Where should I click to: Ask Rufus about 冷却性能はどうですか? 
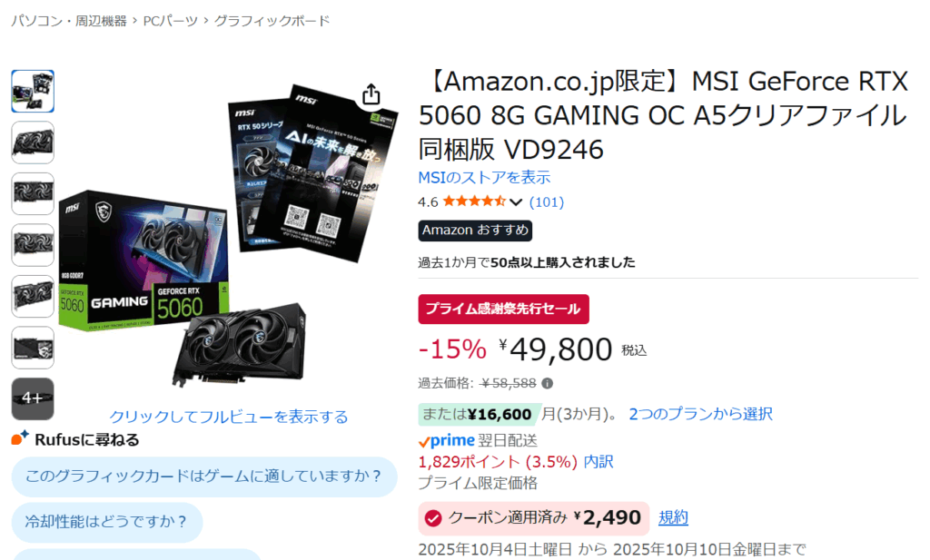(x=107, y=522)
